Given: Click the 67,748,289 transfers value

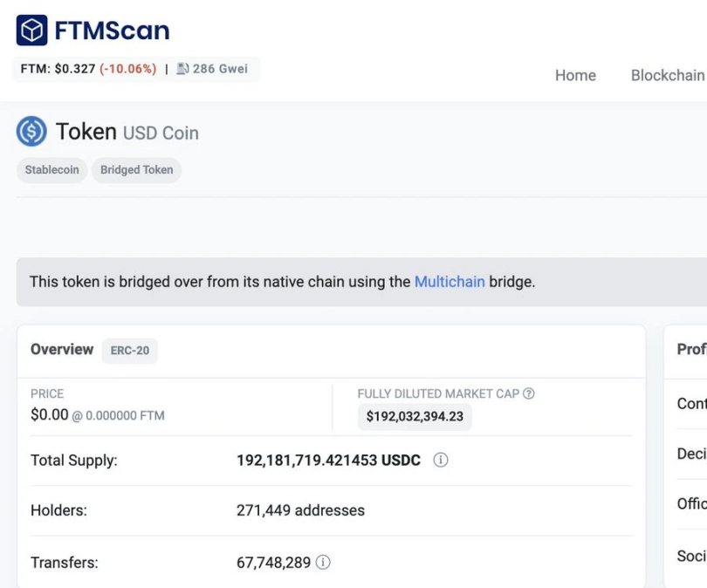Looking at the screenshot, I should click(x=273, y=563).
